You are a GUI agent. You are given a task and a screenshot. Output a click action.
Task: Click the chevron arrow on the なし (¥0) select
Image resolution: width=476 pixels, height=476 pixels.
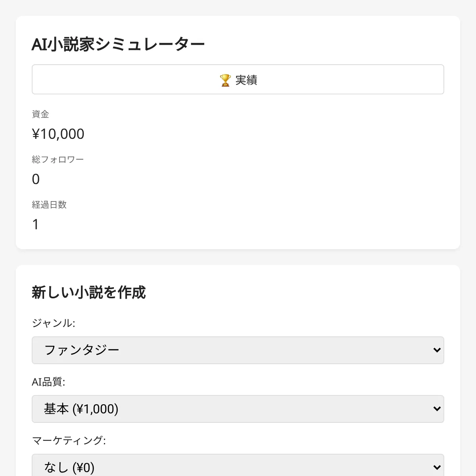[x=437, y=467]
